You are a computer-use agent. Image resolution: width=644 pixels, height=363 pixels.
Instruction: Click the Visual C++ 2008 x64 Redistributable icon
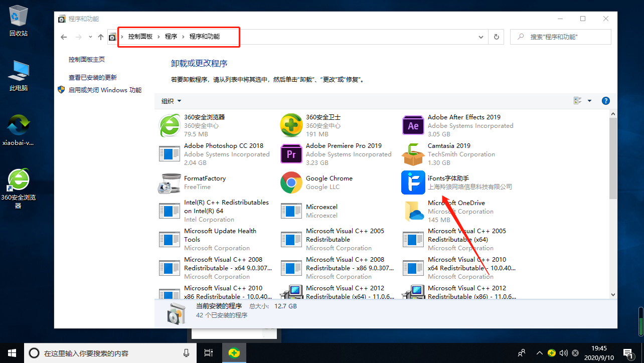[169, 268]
